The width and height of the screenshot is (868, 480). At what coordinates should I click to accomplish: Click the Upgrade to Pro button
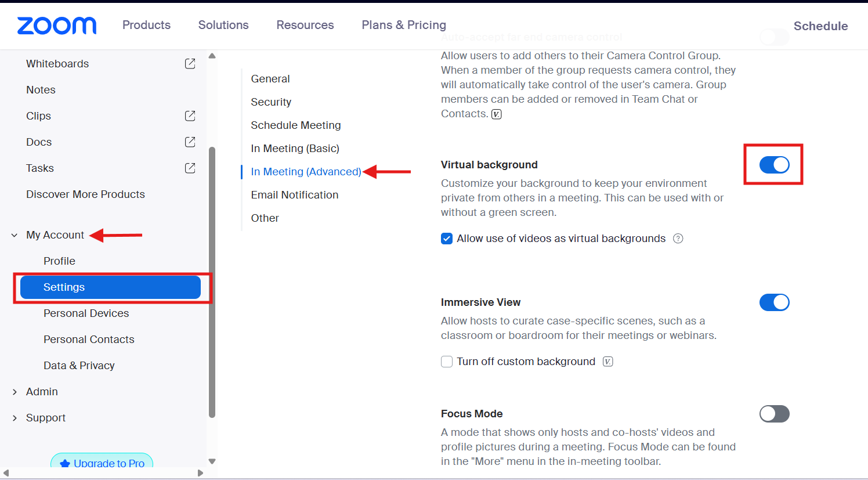102,463
